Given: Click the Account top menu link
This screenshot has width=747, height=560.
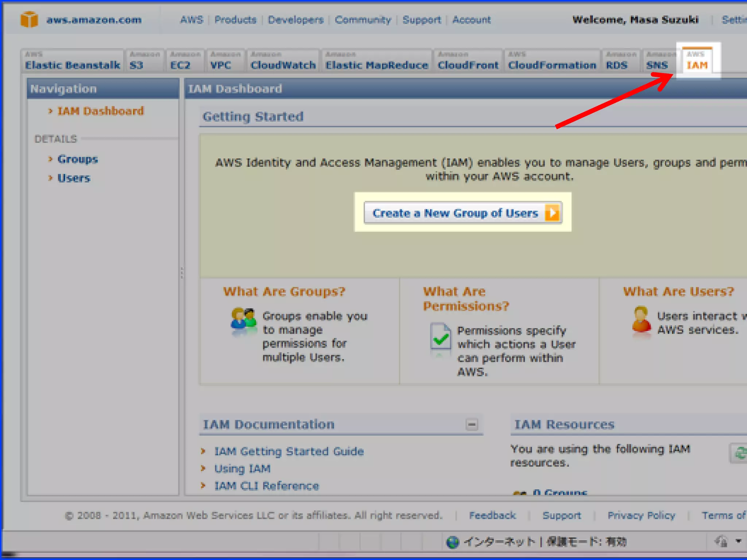Looking at the screenshot, I should (471, 20).
